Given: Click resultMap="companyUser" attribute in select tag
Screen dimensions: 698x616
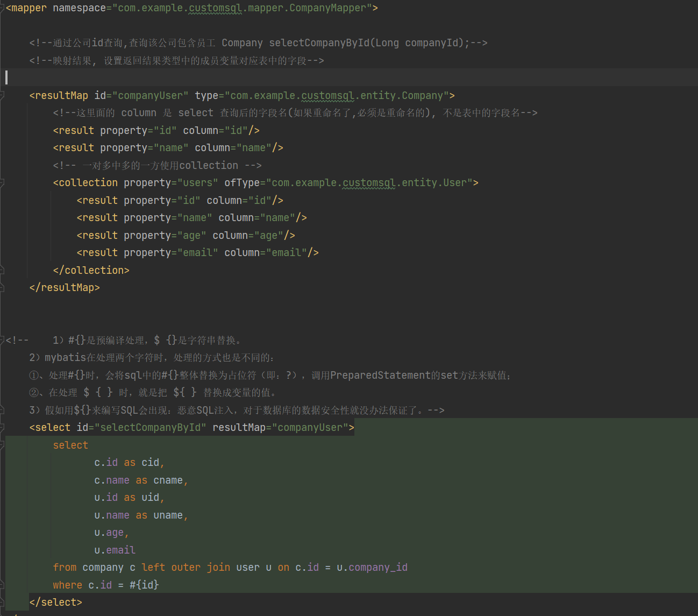Looking at the screenshot, I should tap(280, 428).
